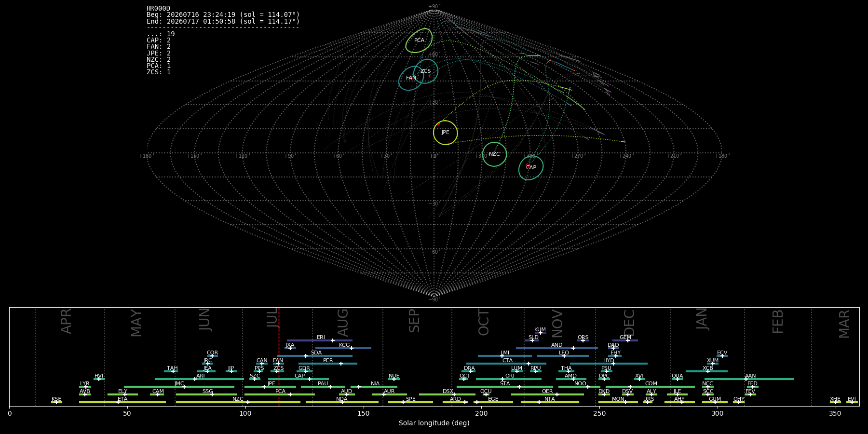Screen dimensions: 868x434
Task: Click the red dashed current-date line
Action: tap(279, 357)
